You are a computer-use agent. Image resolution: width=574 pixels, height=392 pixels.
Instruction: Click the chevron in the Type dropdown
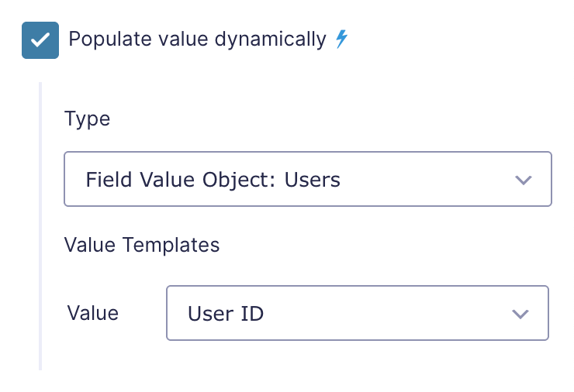click(523, 180)
